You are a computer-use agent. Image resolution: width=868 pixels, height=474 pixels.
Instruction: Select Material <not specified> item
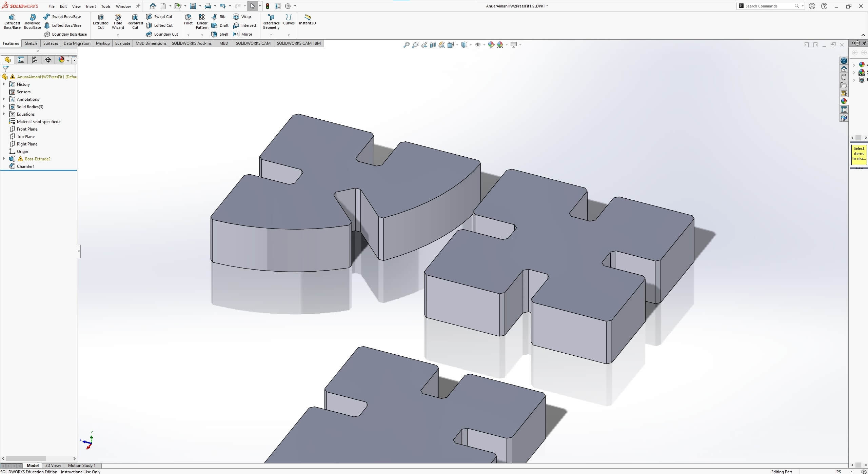pos(35,121)
